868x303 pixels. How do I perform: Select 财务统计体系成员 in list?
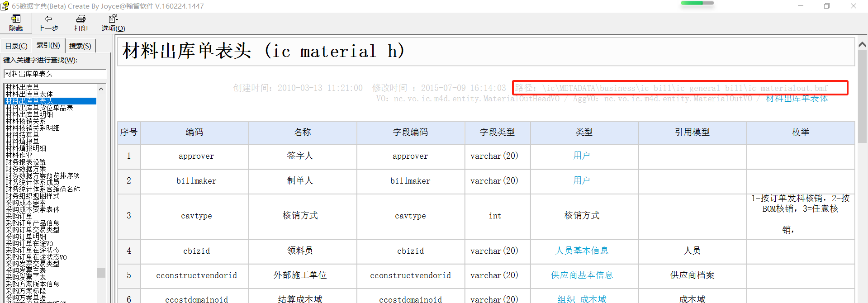point(32,182)
